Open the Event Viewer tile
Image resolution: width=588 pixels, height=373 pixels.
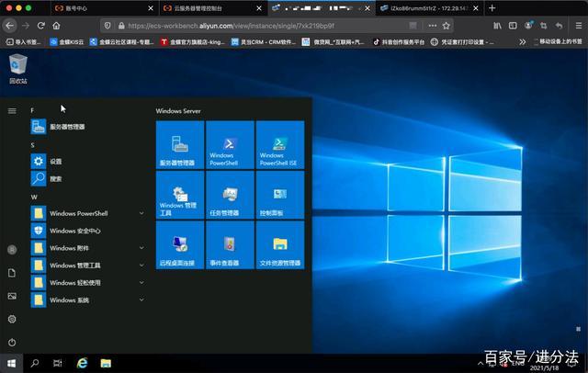[x=230, y=244]
